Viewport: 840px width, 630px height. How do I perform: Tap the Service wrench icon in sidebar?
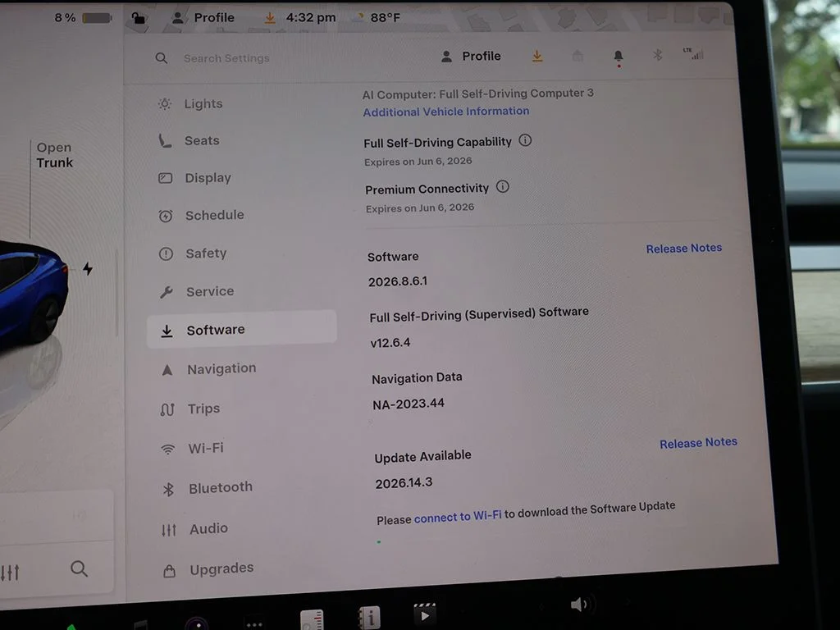[166, 292]
